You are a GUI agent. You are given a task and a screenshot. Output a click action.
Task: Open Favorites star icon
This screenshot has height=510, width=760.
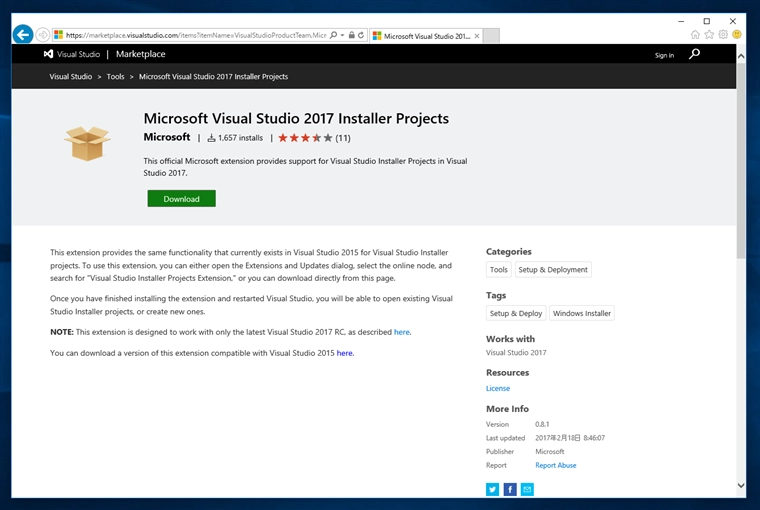pos(709,34)
